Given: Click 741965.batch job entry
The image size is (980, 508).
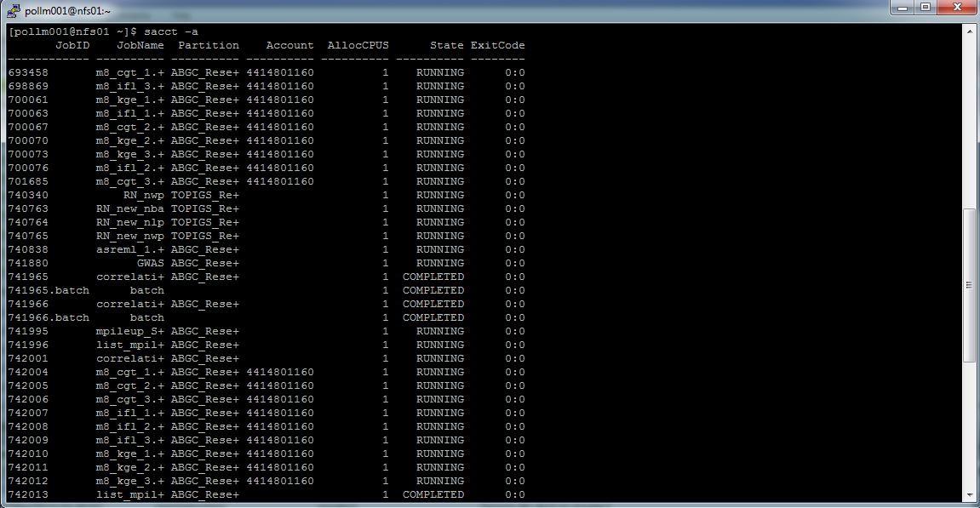Looking at the screenshot, I should click(49, 290).
